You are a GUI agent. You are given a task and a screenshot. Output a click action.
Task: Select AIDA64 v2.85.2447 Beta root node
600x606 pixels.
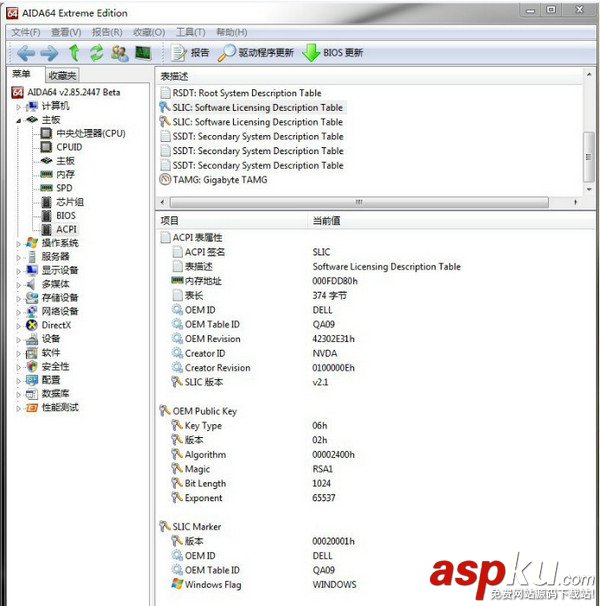click(x=66, y=92)
